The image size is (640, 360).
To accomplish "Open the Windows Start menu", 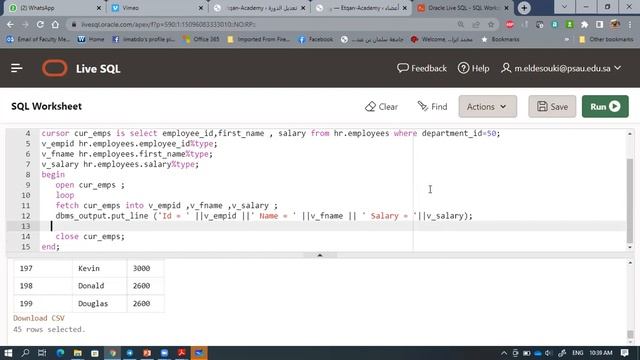I will [x=8, y=353].
